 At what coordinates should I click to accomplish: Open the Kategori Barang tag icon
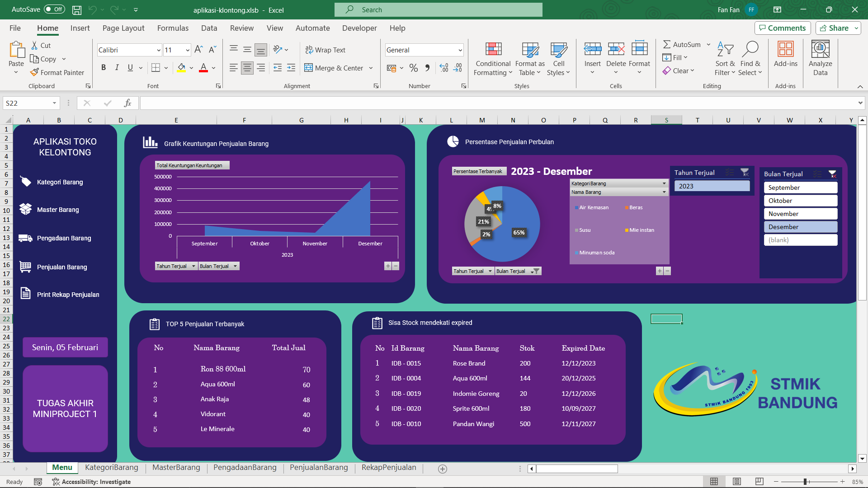26,182
